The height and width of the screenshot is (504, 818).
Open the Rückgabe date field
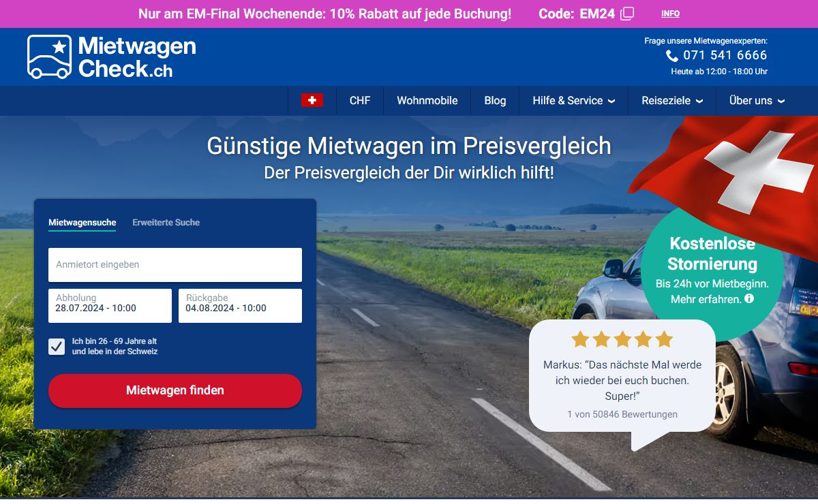(x=240, y=306)
